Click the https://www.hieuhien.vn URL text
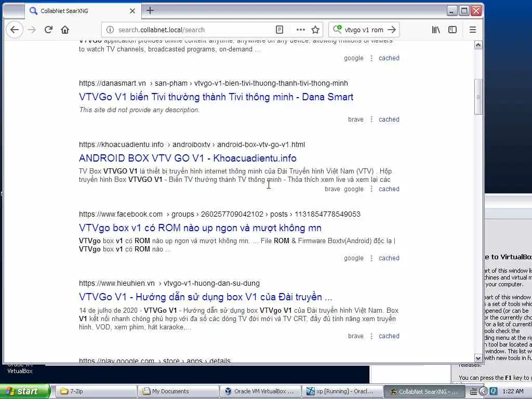The width and height of the screenshot is (532, 399). click(x=117, y=283)
